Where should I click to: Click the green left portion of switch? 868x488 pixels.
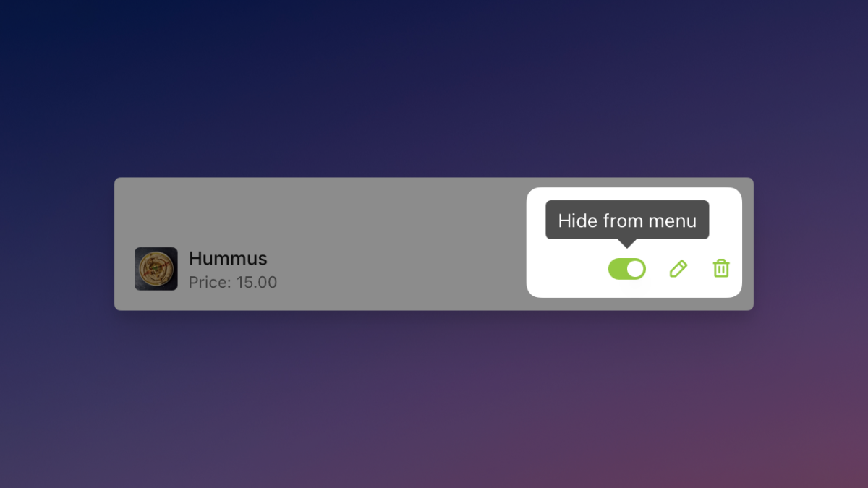(x=617, y=269)
